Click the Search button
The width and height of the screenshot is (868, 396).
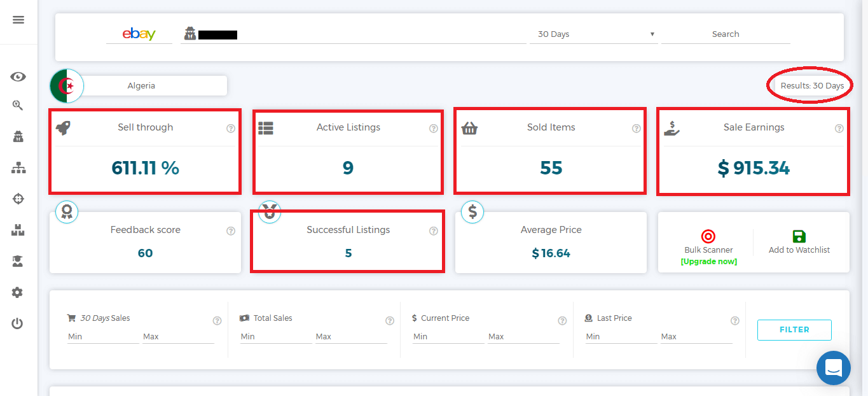(x=726, y=34)
